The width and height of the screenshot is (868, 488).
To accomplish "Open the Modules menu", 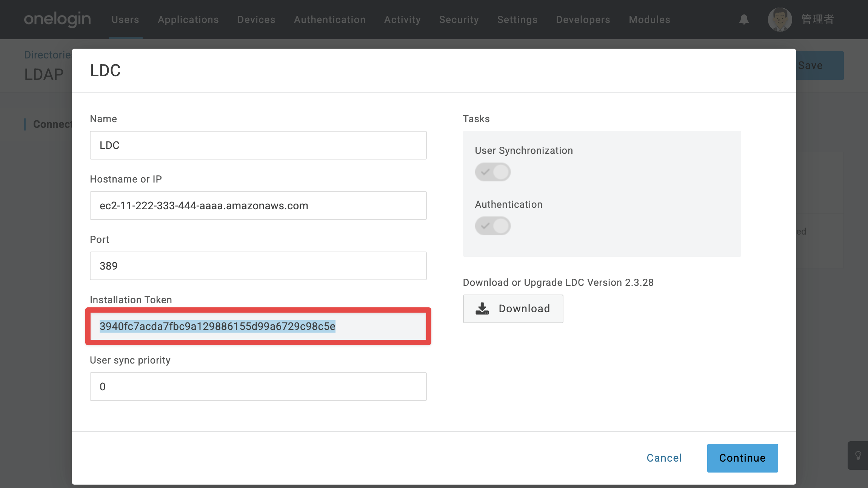I will [649, 20].
